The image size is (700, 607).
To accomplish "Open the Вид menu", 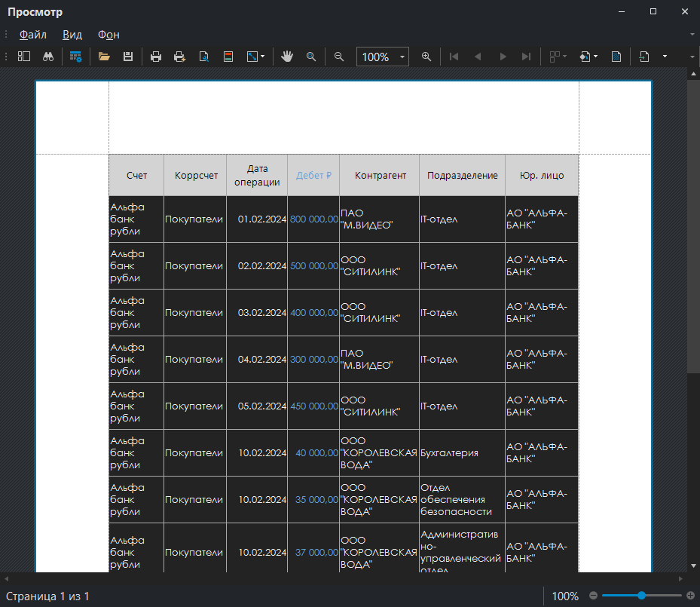I will (x=72, y=35).
